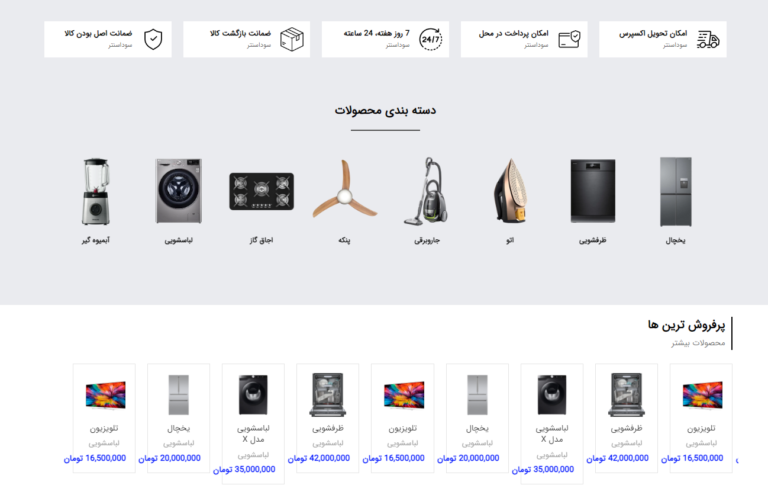Open the rightmost television product card
The width and height of the screenshot is (768, 498).
(x=701, y=418)
